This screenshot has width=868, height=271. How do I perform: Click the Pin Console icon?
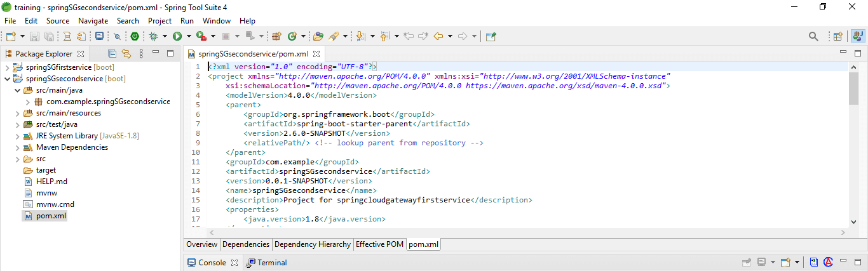point(746,262)
